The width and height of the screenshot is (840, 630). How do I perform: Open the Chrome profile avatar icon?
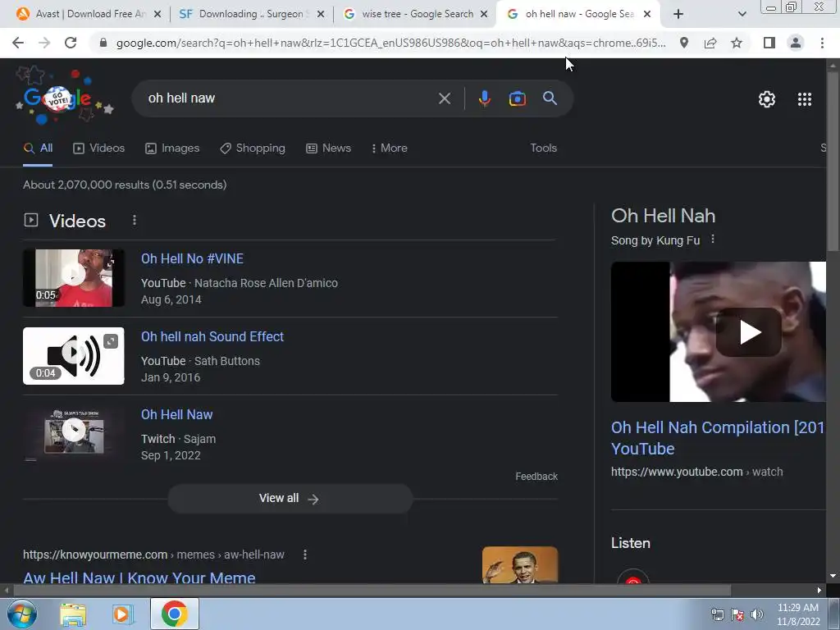coord(796,43)
